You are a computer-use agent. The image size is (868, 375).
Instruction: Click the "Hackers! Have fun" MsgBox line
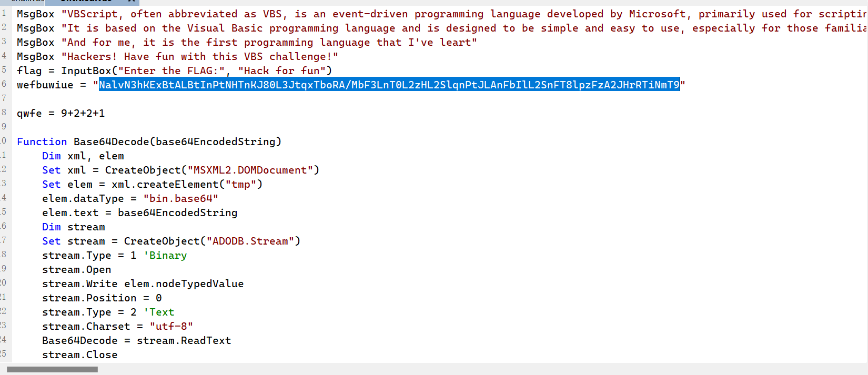(177, 56)
